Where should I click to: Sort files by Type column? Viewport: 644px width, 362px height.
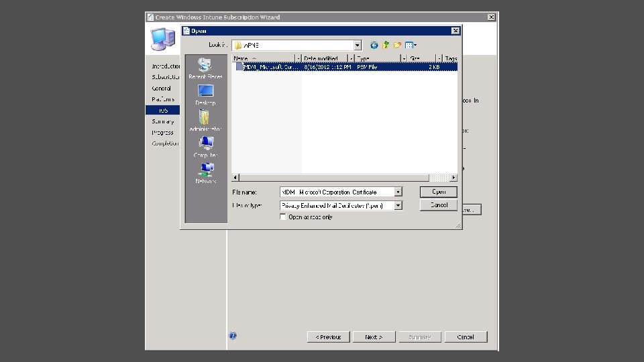(378, 59)
